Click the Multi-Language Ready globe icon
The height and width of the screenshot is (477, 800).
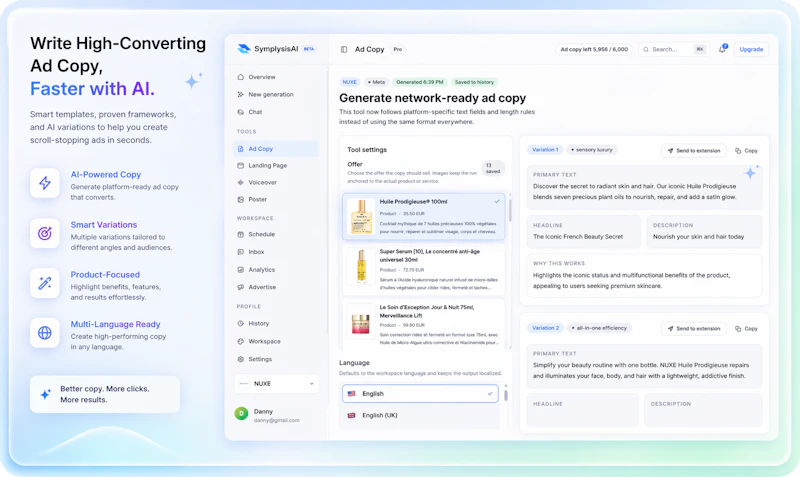[45, 333]
